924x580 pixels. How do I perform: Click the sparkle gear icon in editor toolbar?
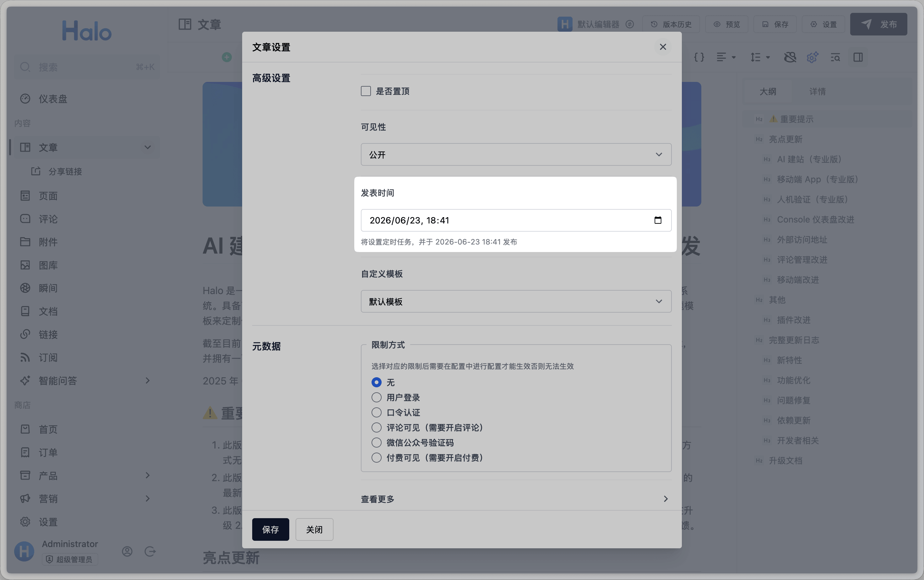click(x=812, y=57)
